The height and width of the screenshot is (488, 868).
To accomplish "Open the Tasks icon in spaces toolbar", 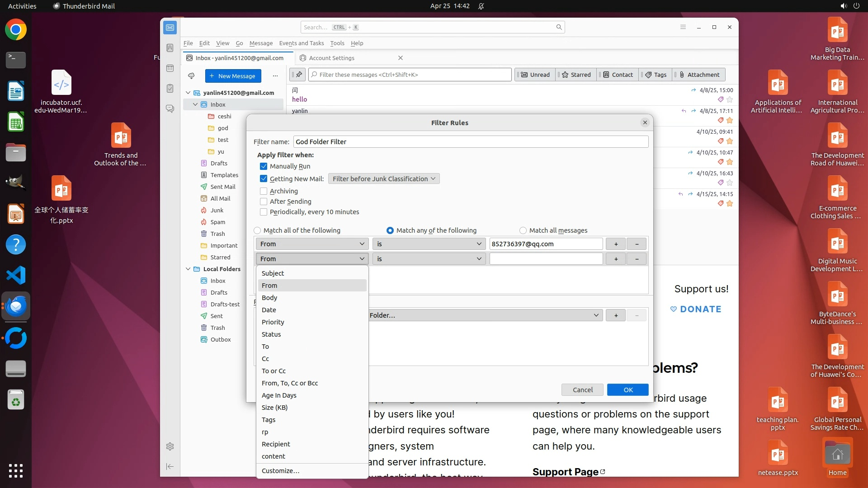I will click(x=170, y=89).
